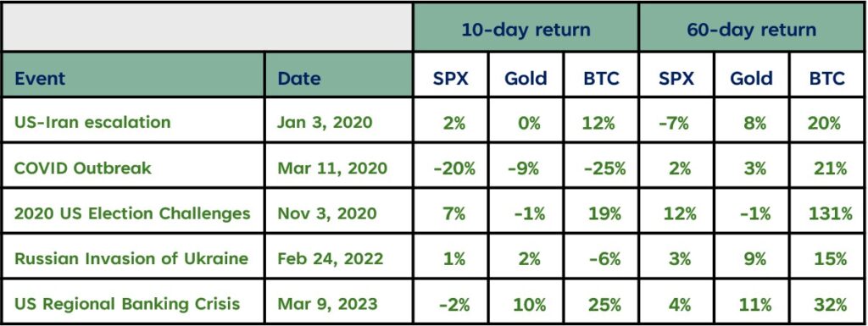The height and width of the screenshot is (326, 868).
Task: Select the US Regional Banking Crisis cell
Action: coord(133,301)
